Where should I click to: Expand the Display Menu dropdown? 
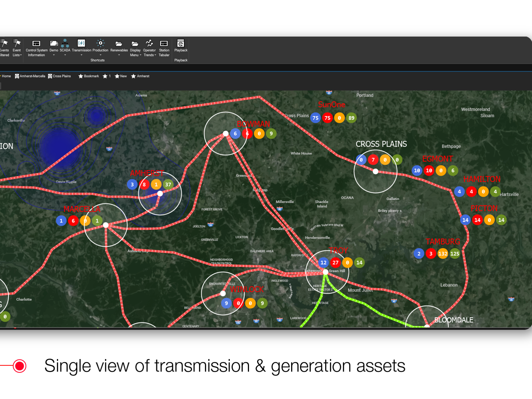135,48
